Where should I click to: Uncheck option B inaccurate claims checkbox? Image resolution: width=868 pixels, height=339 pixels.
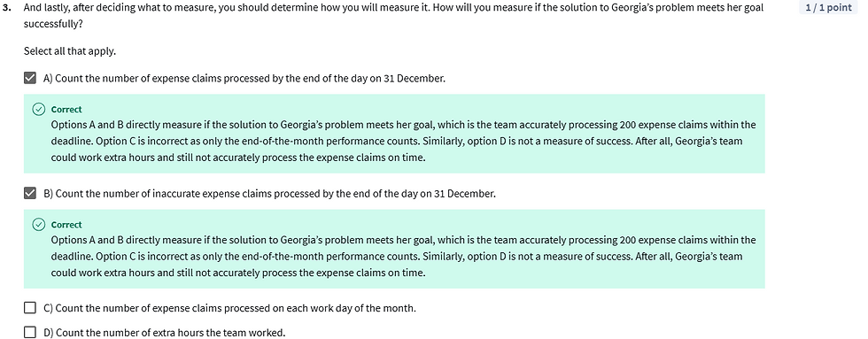(30, 193)
